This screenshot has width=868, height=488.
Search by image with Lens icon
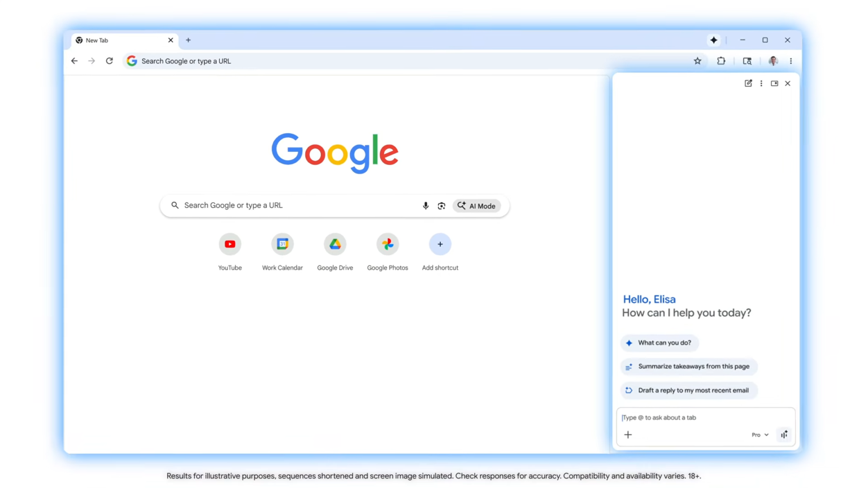[441, 206]
